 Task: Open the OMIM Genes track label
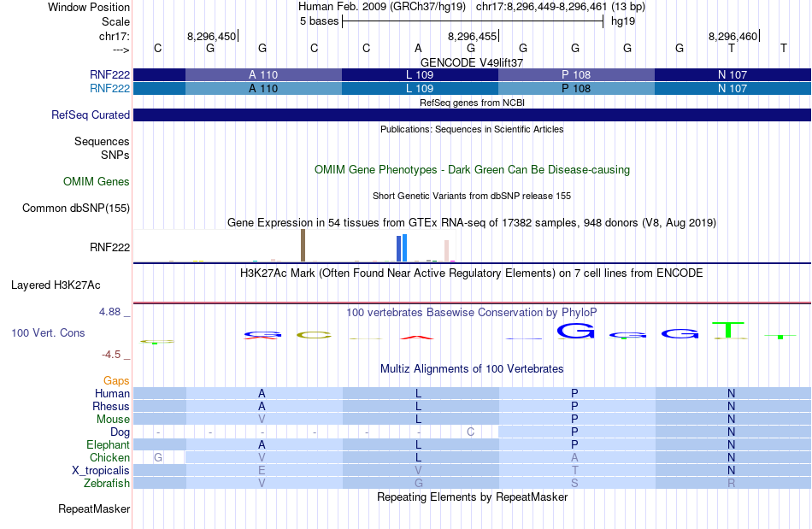[x=97, y=182]
